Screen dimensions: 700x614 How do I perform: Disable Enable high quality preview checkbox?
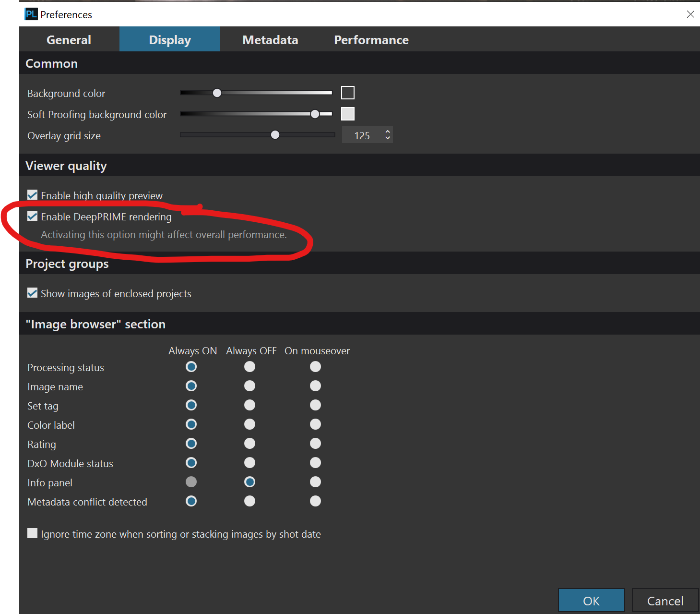pyautogui.click(x=33, y=195)
